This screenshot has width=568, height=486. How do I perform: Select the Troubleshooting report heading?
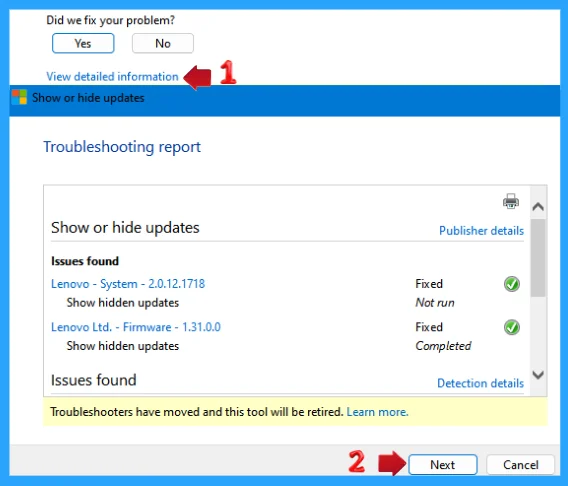coord(122,147)
